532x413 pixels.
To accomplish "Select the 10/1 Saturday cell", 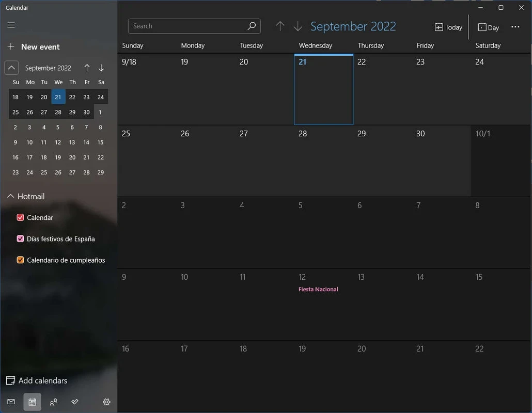I will pos(500,161).
